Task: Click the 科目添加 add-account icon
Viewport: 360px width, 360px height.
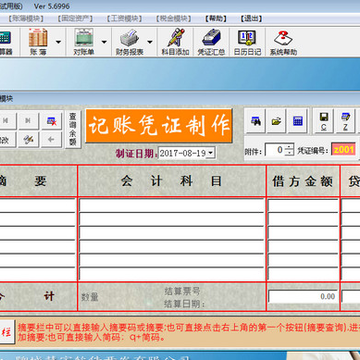Action: click(176, 42)
